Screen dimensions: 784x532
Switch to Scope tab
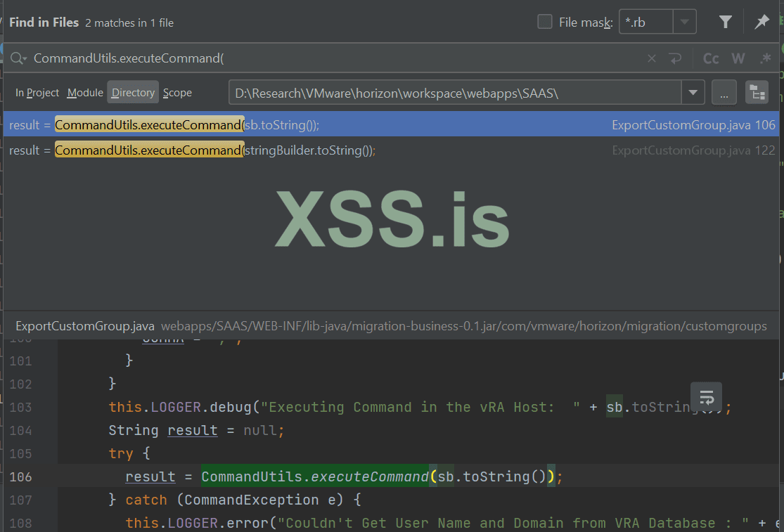coord(177,92)
